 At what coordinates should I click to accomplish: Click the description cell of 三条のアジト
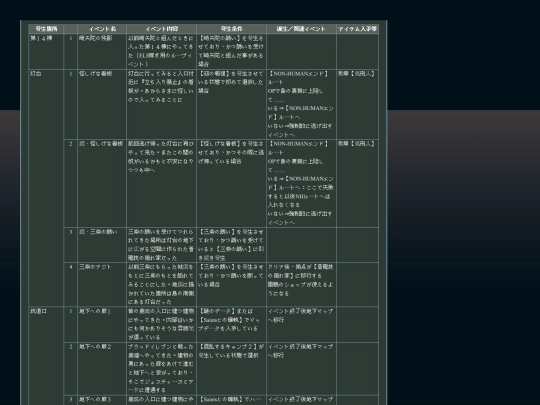point(162,284)
